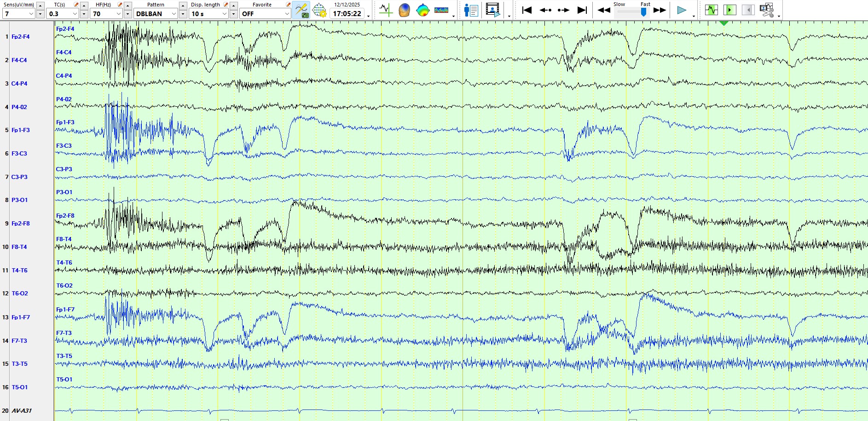This screenshot has height=421, width=868.
Task: Select channel 5 Fp1-F3 label
Action: pos(21,130)
